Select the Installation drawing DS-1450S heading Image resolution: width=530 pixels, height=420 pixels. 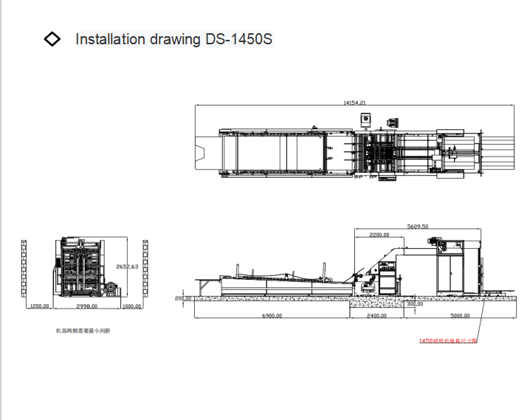pyautogui.click(x=173, y=39)
